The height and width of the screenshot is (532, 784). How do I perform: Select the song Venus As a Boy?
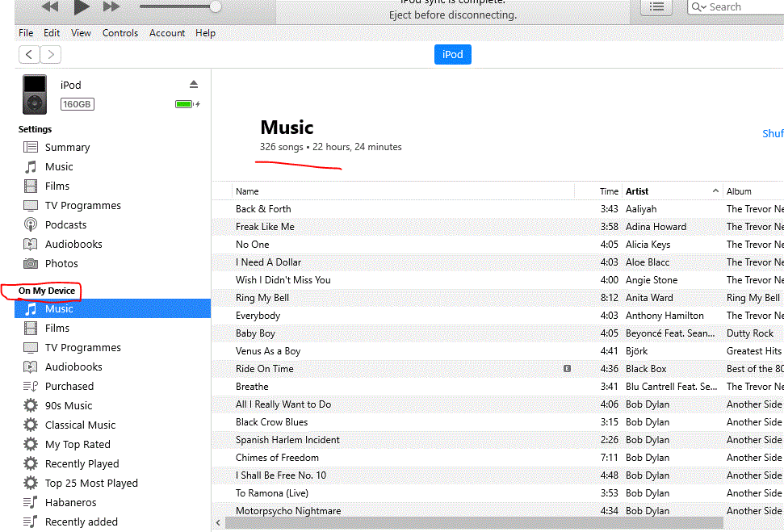coord(268,351)
